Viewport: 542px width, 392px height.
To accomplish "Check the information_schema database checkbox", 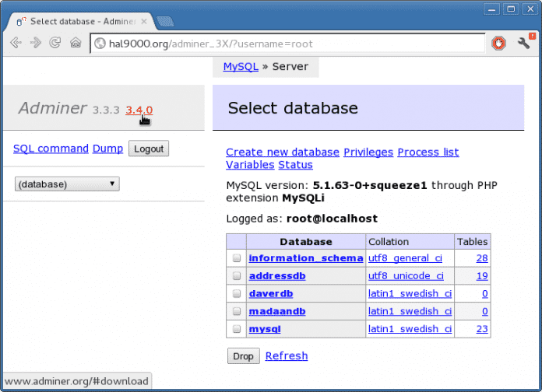I will coord(236,258).
